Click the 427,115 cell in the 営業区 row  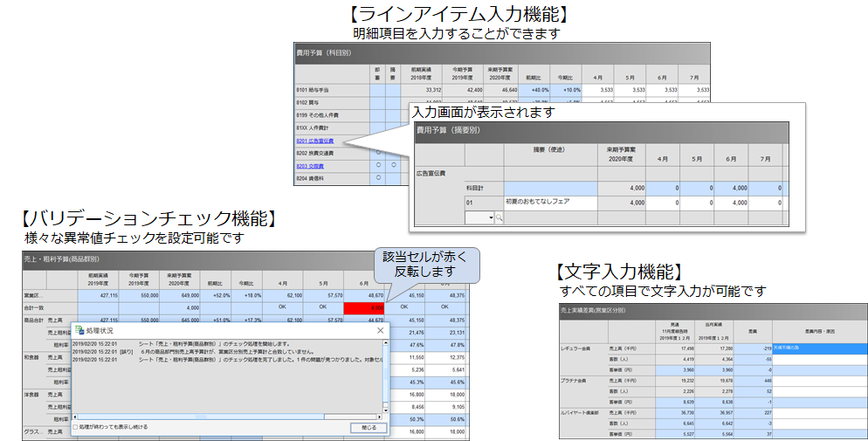pos(99,295)
